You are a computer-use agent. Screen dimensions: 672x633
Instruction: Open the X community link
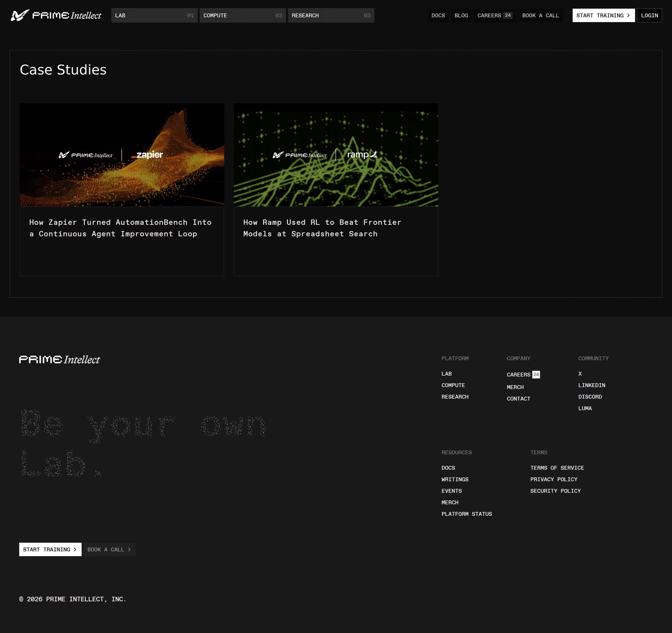click(580, 374)
